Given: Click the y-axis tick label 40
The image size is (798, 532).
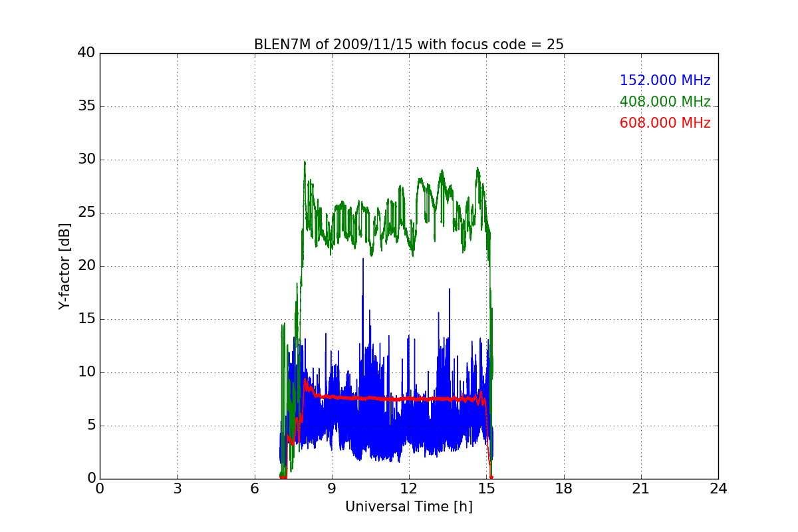Looking at the screenshot, I should tap(87, 53).
